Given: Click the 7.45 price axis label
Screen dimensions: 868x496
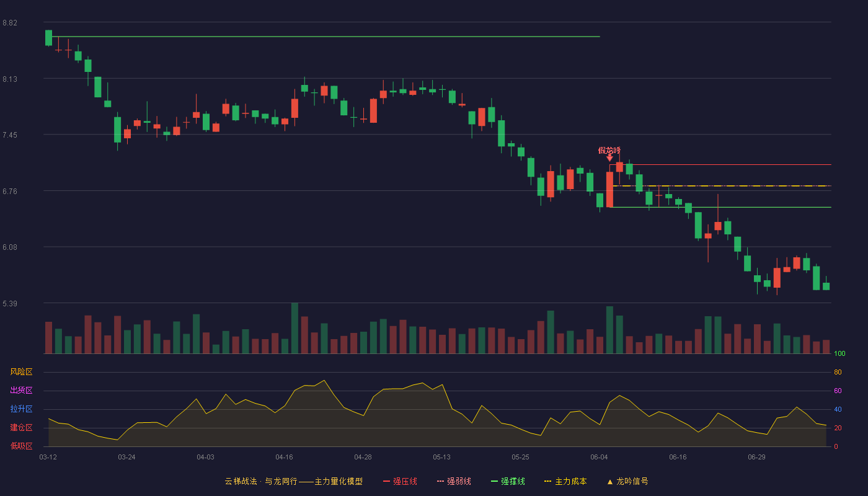Looking at the screenshot, I should click(10, 135).
